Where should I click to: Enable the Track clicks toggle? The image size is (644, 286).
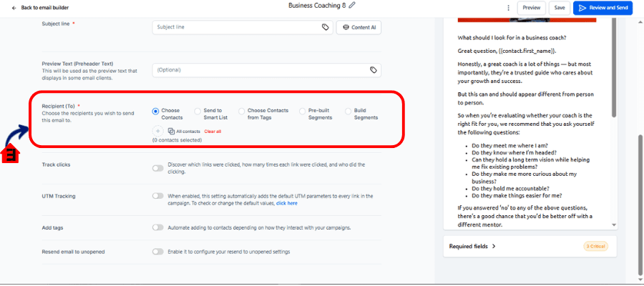157,168
